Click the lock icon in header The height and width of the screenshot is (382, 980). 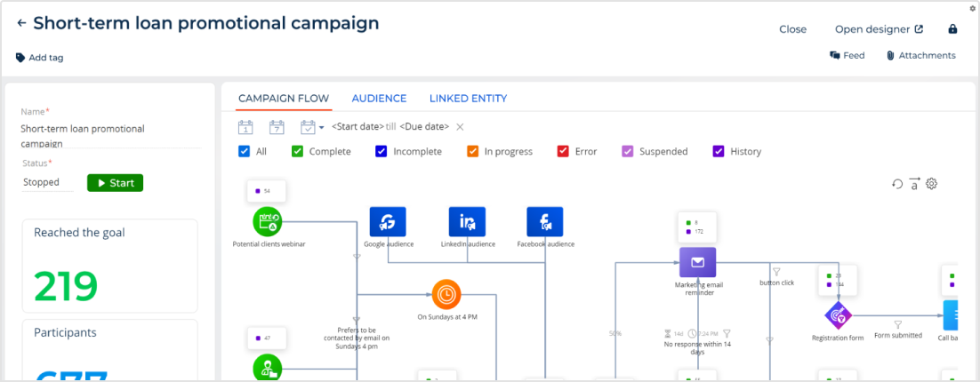[x=952, y=29]
